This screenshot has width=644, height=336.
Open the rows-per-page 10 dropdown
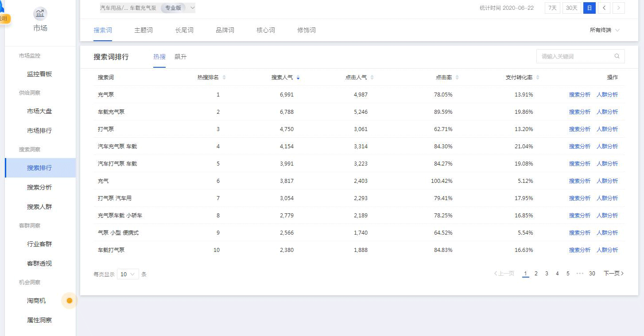pyautogui.click(x=128, y=274)
